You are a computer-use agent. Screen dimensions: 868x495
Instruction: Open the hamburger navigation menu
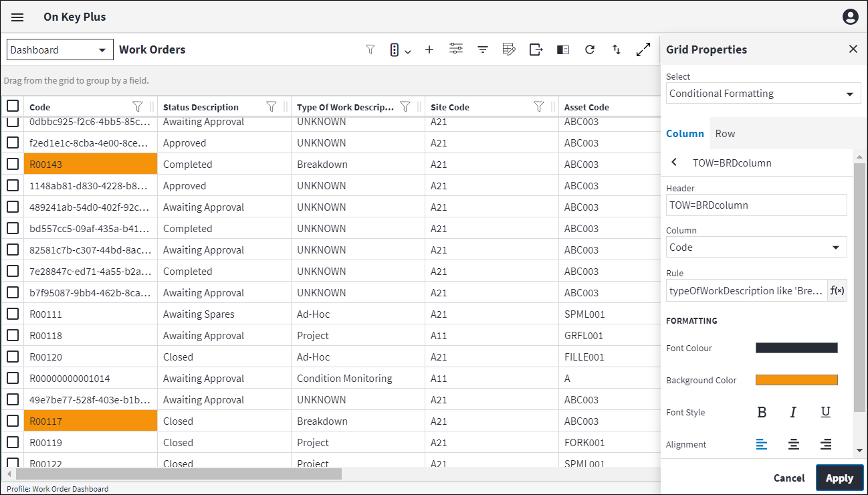[17, 17]
